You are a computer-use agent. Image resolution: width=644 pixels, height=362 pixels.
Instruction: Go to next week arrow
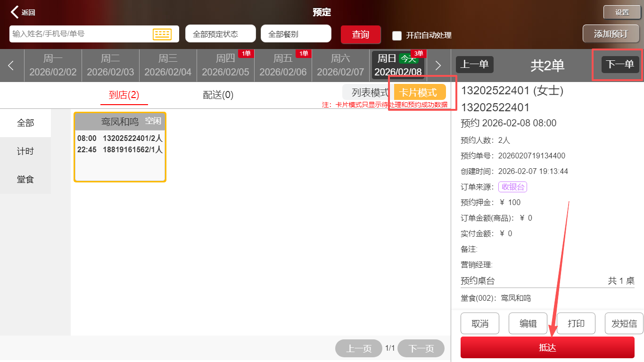(438, 66)
